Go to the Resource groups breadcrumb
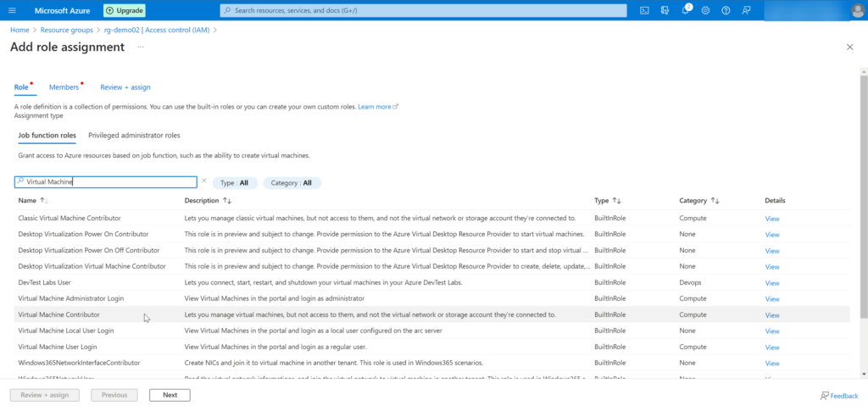The width and height of the screenshot is (868, 411). [x=64, y=30]
